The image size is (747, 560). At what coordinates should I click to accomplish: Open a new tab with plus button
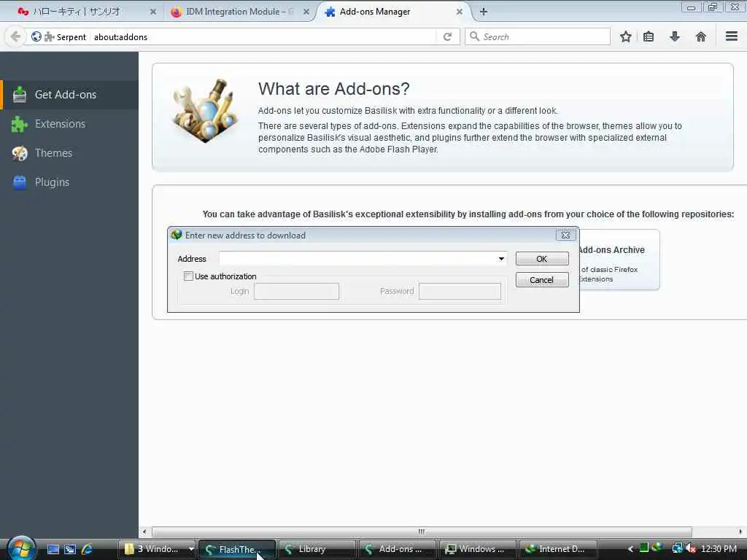pos(483,12)
